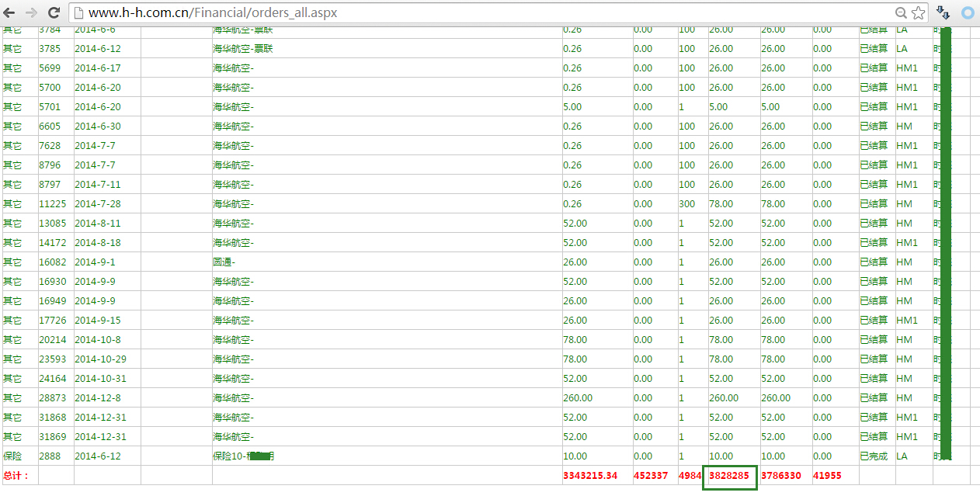Click order number 7628

(x=50, y=145)
